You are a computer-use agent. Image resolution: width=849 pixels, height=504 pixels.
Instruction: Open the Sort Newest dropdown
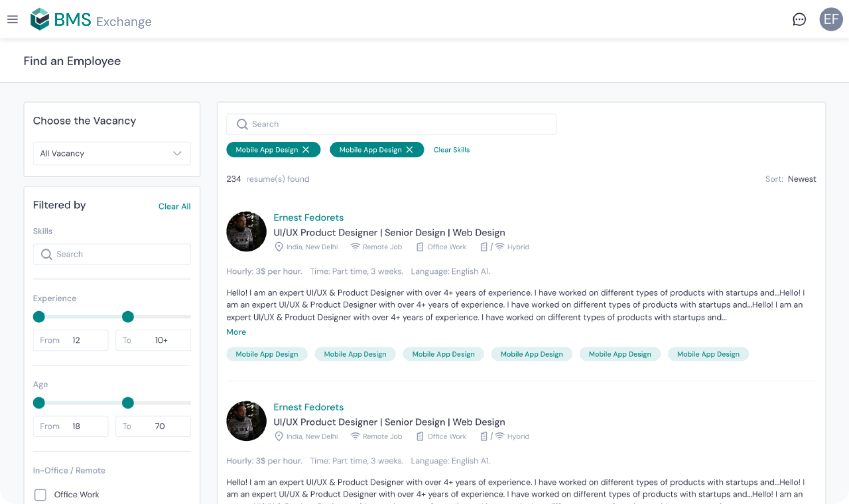coord(801,179)
